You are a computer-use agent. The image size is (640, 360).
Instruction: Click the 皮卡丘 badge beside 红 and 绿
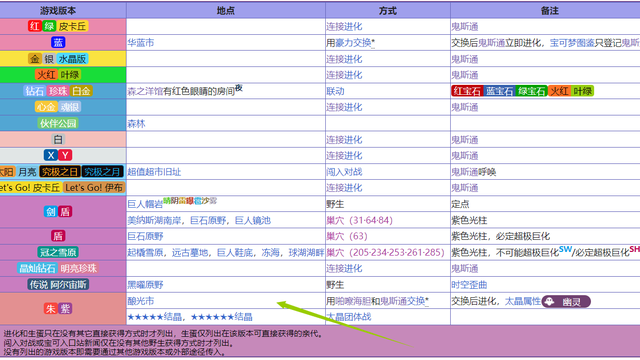point(72,27)
